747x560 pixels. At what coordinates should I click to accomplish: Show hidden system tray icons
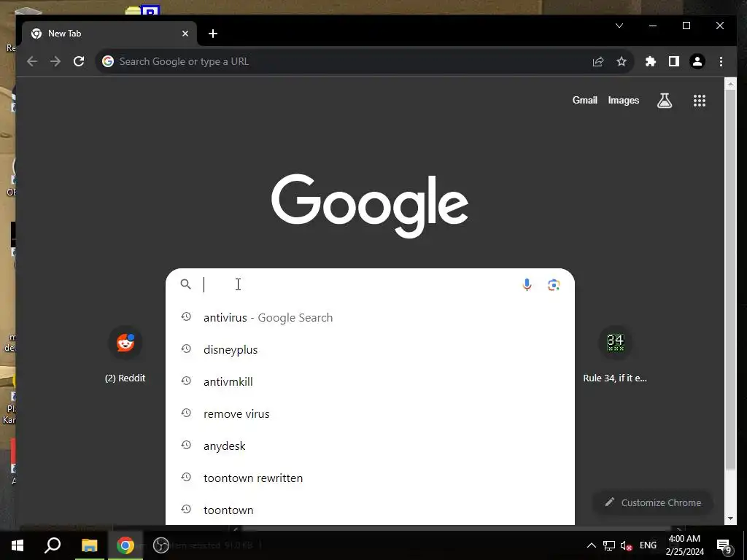click(x=591, y=545)
